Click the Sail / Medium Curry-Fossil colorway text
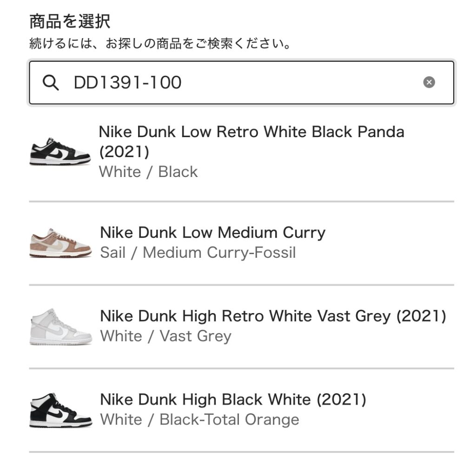476x471 pixels. pyautogui.click(x=198, y=253)
